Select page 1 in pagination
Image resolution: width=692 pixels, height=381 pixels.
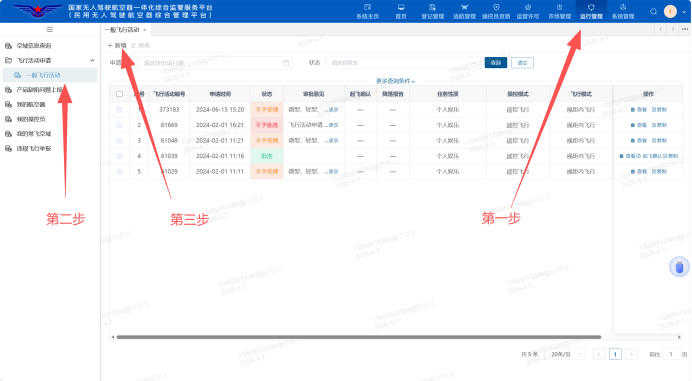tap(615, 354)
